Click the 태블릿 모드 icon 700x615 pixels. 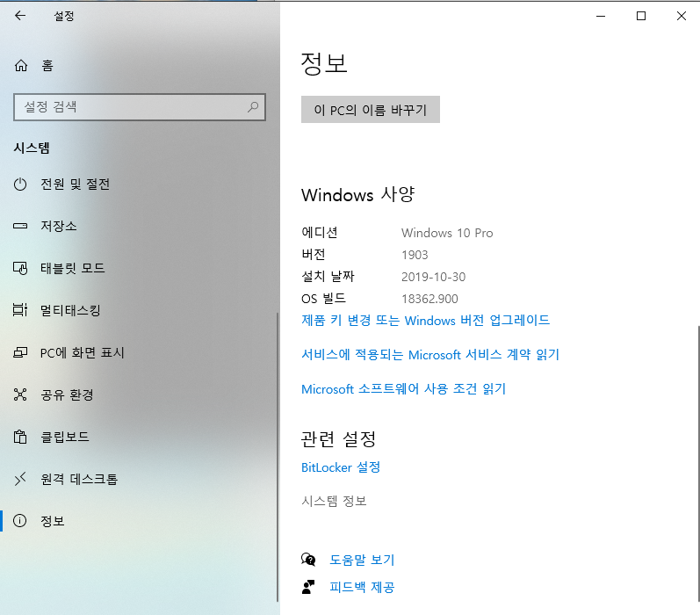click(20, 268)
